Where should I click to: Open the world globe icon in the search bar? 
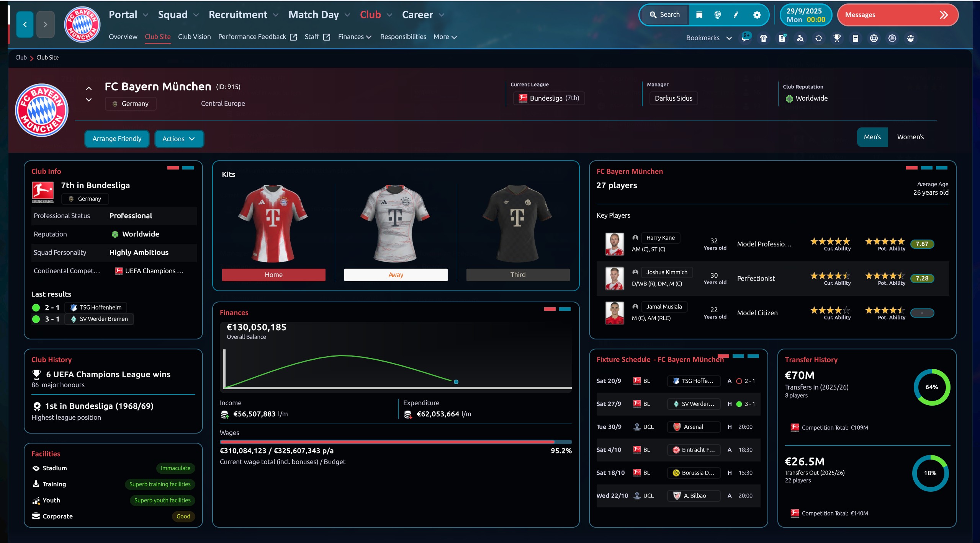click(x=717, y=15)
